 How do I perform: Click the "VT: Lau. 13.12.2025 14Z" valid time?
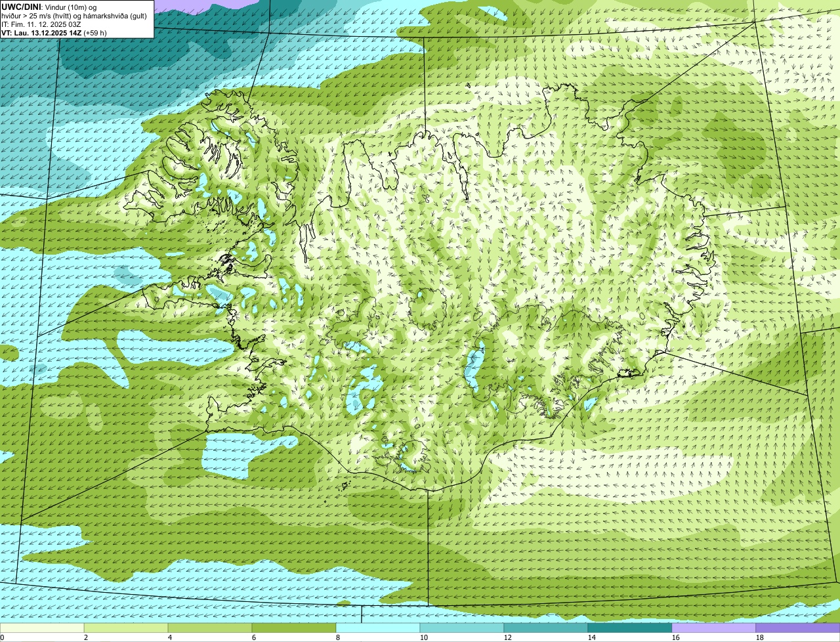(x=41, y=33)
